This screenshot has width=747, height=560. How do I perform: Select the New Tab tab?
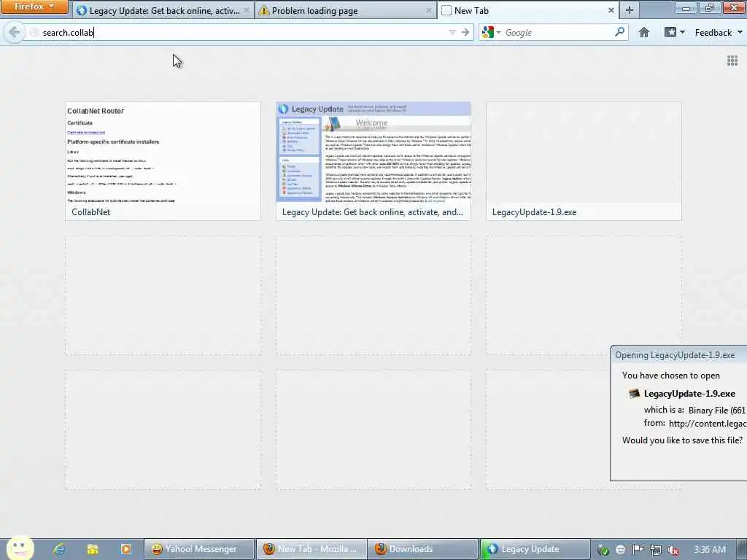tap(528, 10)
